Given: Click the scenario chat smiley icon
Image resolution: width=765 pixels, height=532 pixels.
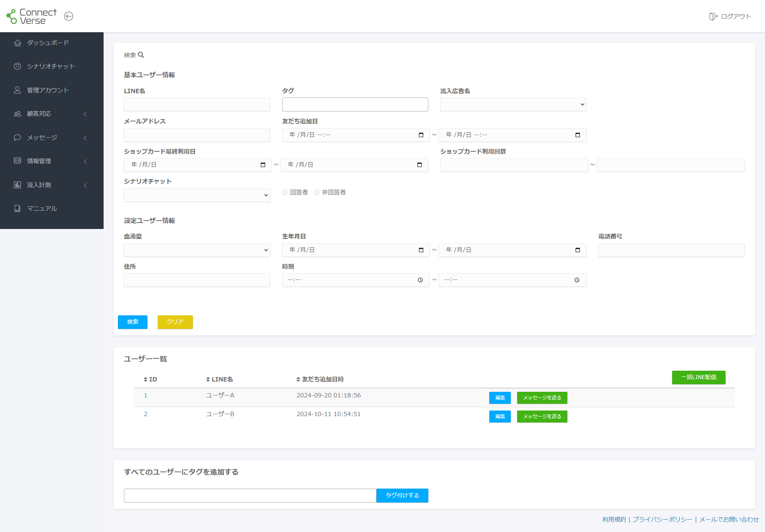Looking at the screenshot, I should tap(18, 66).
